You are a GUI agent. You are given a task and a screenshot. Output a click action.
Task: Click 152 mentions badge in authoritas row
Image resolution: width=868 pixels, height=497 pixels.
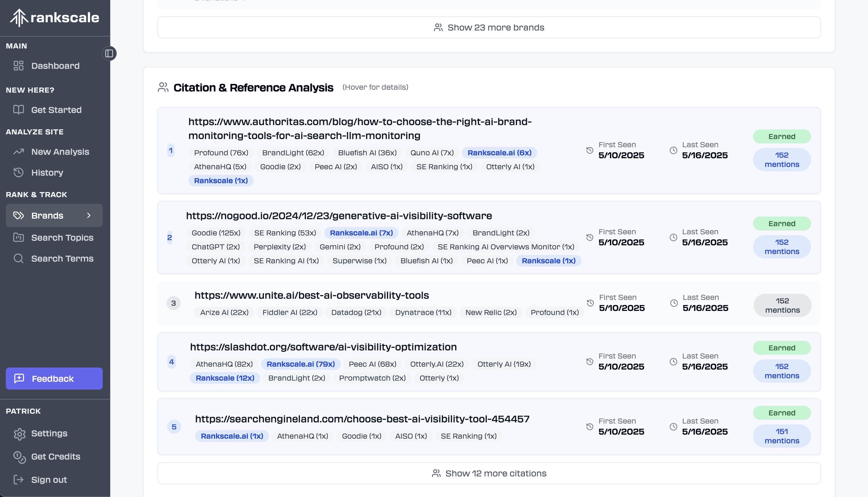point(782,159)
